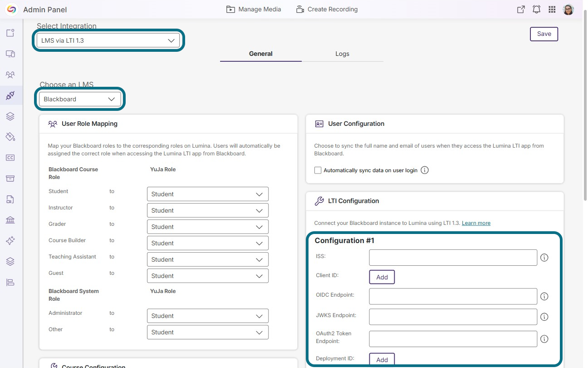Click the User Configuration panel icon

click(x=319, y=124)
